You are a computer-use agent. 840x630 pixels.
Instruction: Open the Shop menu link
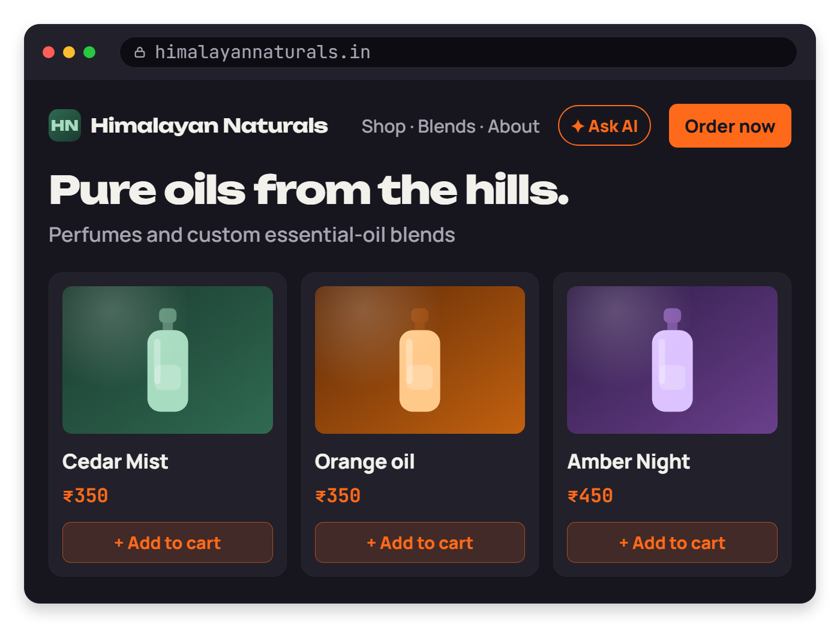(x=383, y=127)
